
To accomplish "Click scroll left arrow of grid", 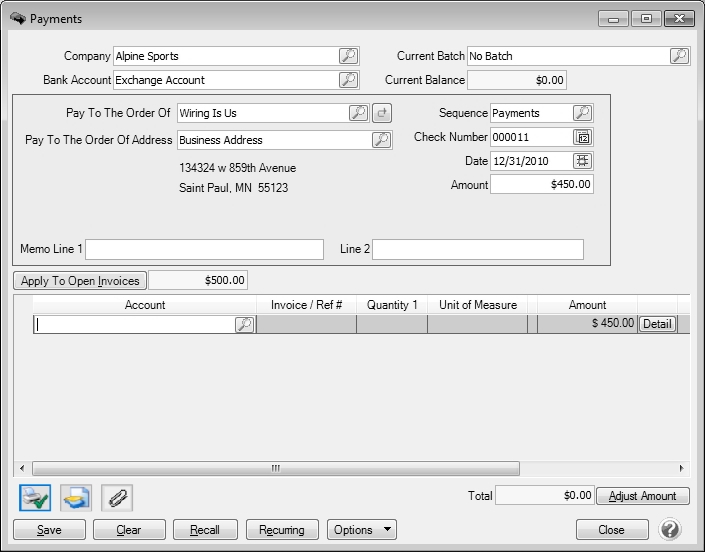I will coord(22,468).
